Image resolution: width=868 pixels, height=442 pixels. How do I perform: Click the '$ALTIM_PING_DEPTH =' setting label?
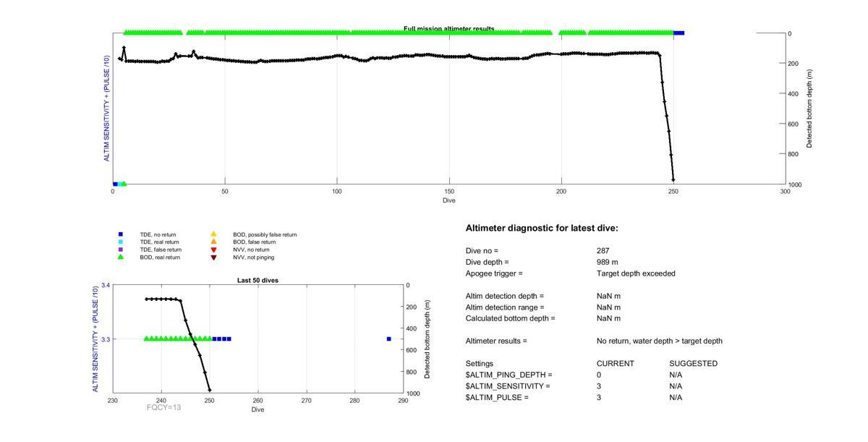coord(509,375)
